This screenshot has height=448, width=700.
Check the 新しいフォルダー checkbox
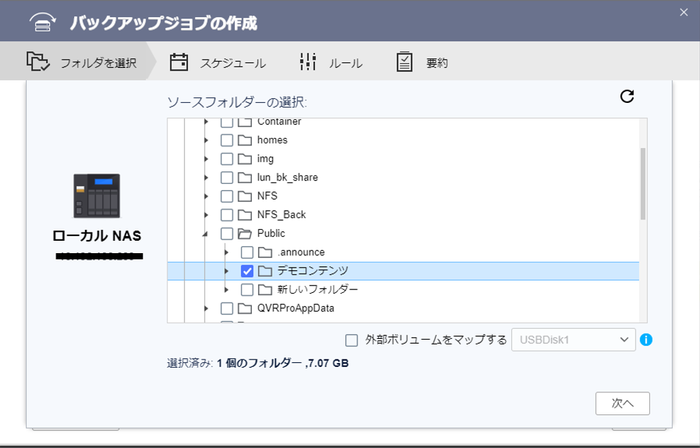pyautogui.click(x=247, y=290)
